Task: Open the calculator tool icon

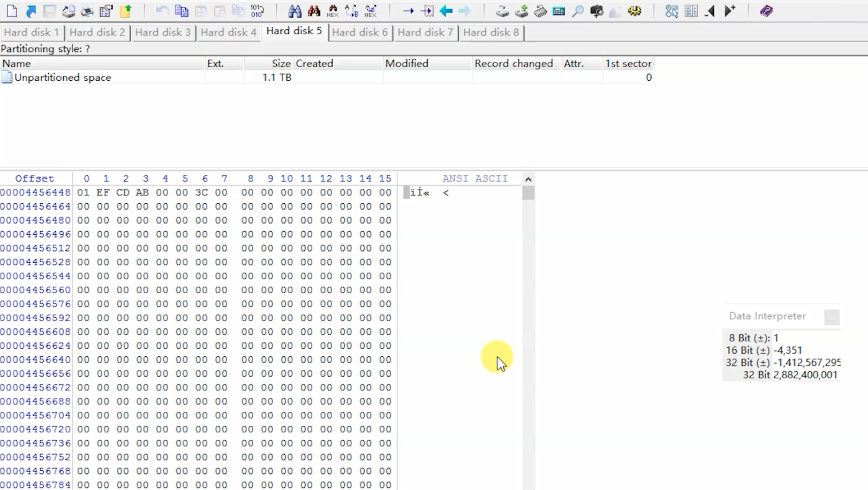Action: pyautogui.click(x=558, y=11)
